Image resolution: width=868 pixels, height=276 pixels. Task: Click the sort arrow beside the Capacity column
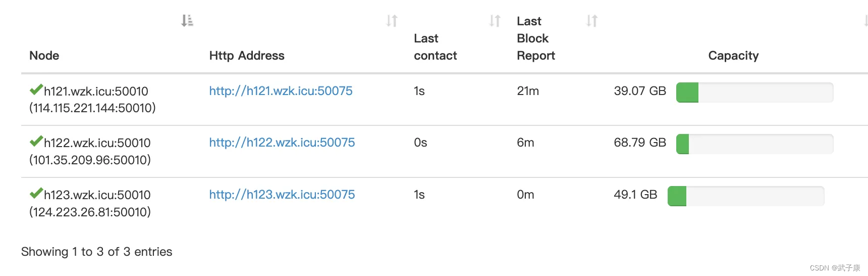pos(865,21)
